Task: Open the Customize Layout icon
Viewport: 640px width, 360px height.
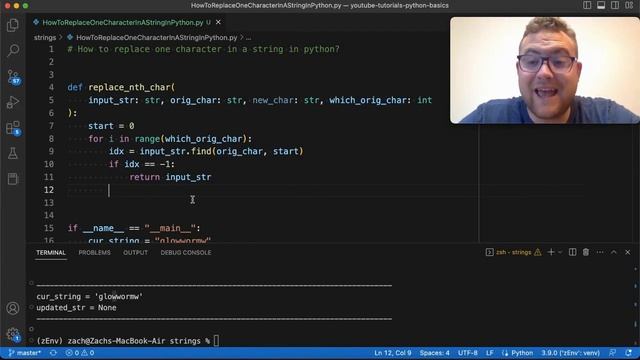Action: coord(629,5)
